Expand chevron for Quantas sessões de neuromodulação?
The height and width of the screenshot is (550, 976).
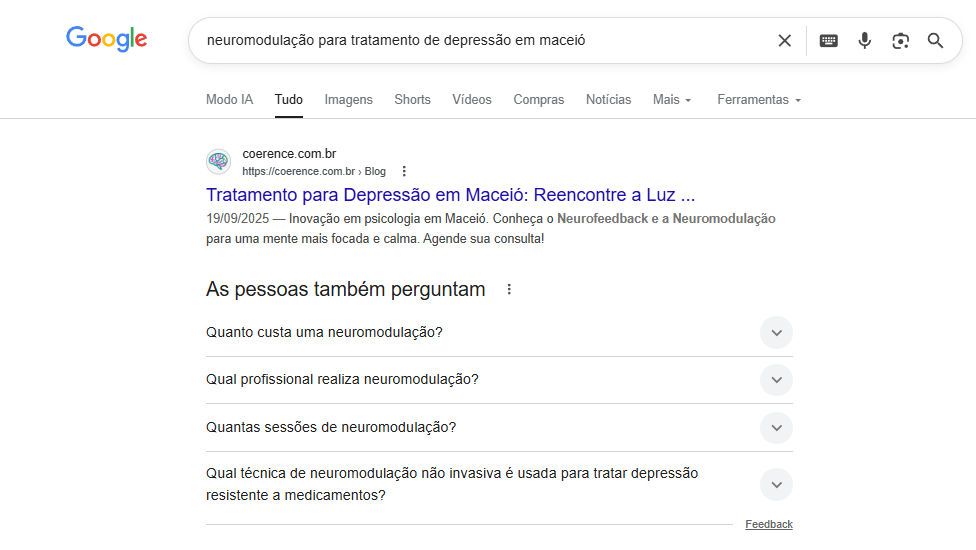click(x=776, y=427)
